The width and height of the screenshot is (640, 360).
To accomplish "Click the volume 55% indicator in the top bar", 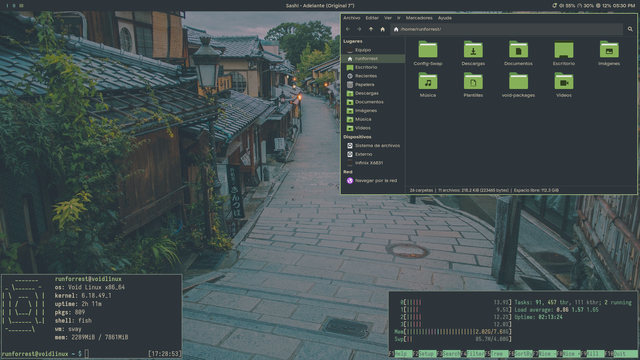I will coord(567,6).
